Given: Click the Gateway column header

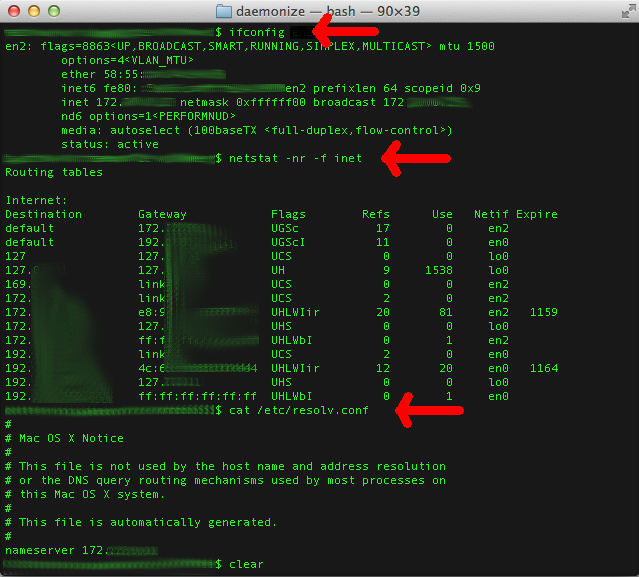Looking at the screenshot, I should pos(162,214).
